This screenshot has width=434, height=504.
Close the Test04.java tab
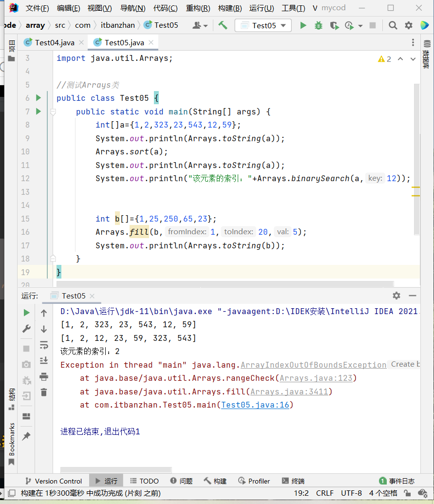[x=81, y=42]
